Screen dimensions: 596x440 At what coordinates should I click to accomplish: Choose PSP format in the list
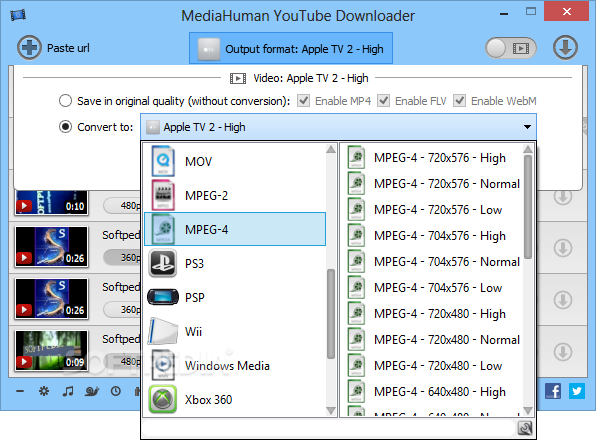coord(235,297)
